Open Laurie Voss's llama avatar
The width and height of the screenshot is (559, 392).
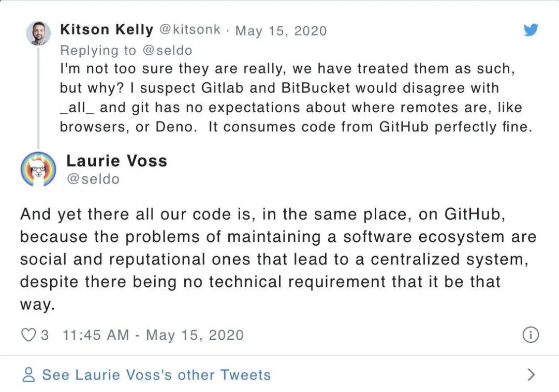coord(38,169)
